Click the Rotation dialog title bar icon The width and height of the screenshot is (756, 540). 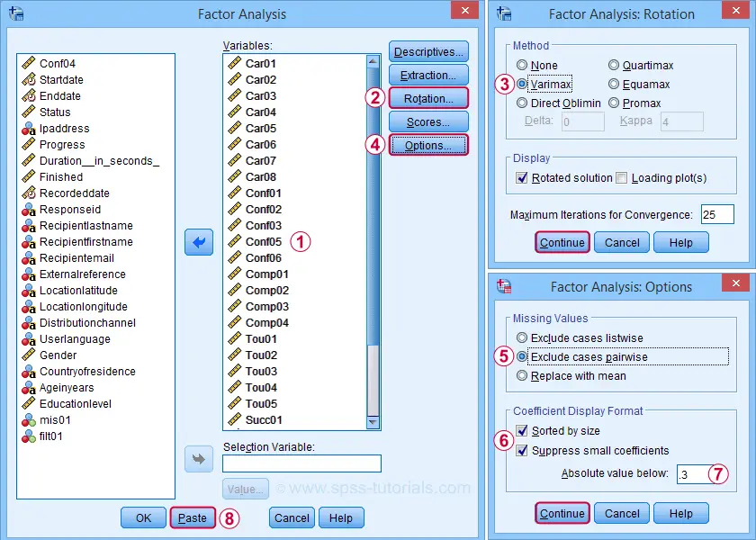click(505, 13)
